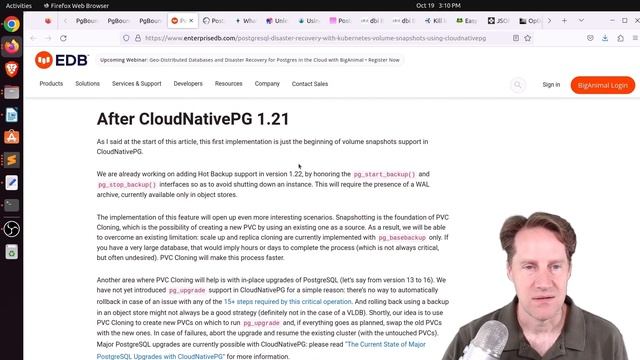Show site security info via the padlock icon
The image size is (640, 360).
pos(138,38)
